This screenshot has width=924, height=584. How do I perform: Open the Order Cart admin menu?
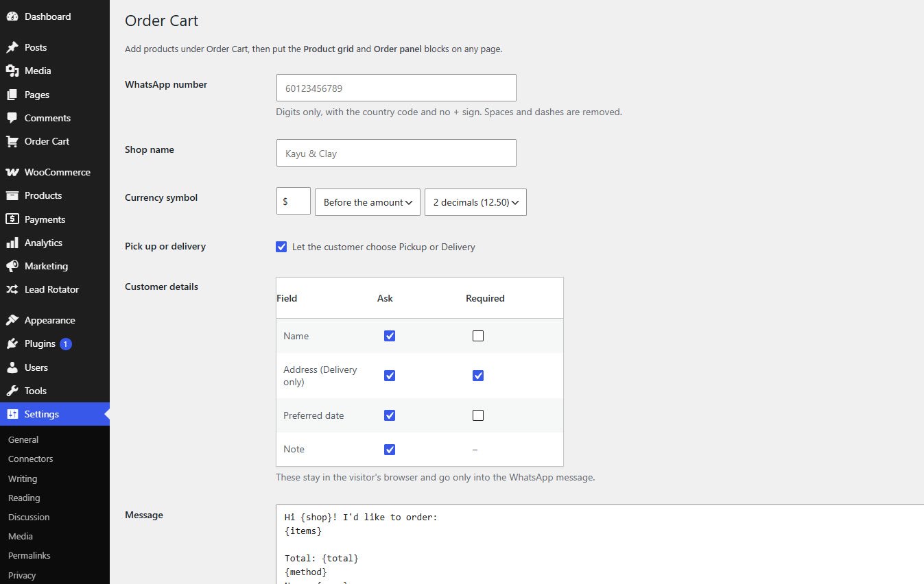click(55, 141)
